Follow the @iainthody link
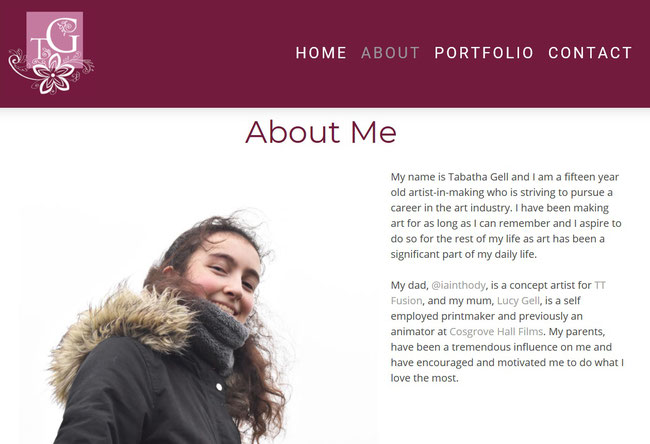The height and width of the screenshot is (444, 650). (458, 285)
